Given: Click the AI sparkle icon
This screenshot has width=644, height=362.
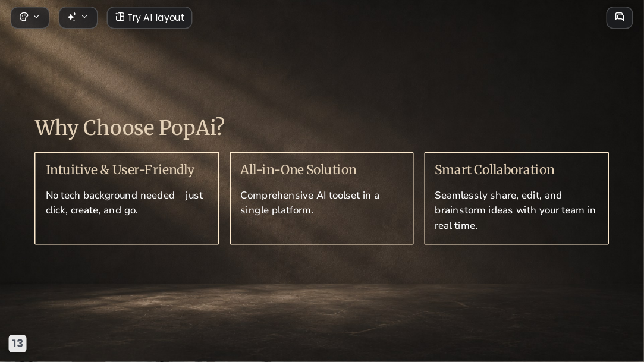Looking at the screenshot, I should 72,17.
